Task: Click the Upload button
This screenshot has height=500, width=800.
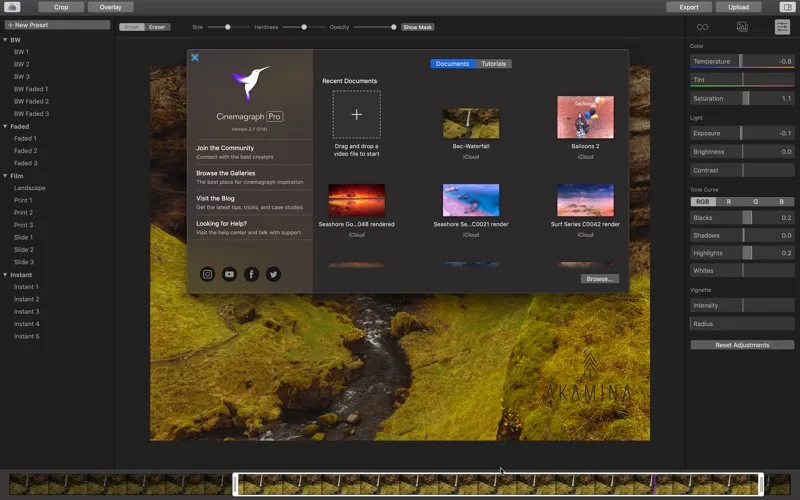Action: tap(738, 7)
